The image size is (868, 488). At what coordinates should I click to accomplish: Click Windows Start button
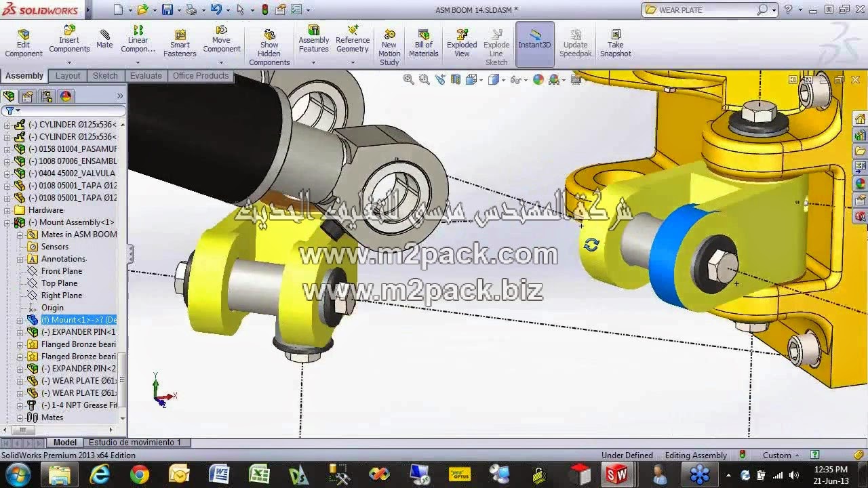coord(18,475)
